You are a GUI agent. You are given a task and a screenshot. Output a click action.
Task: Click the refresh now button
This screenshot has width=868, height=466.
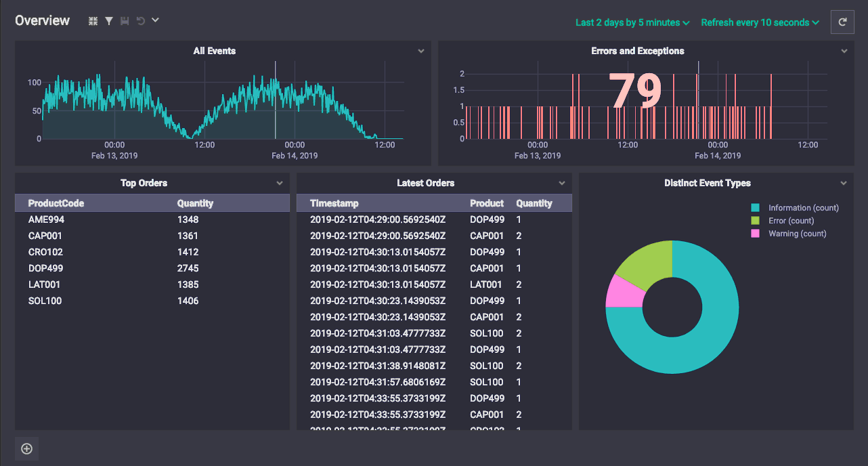842,22
